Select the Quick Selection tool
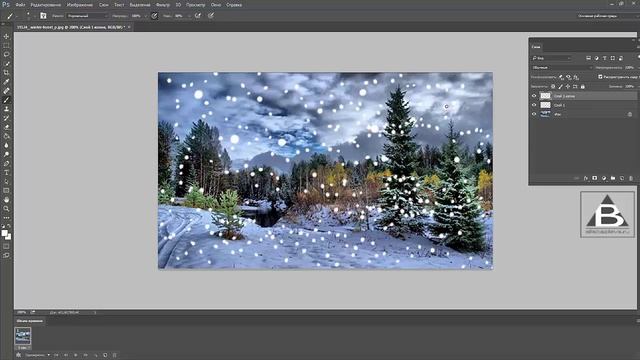This screenshot has height=360, width=640. point(6,64)
